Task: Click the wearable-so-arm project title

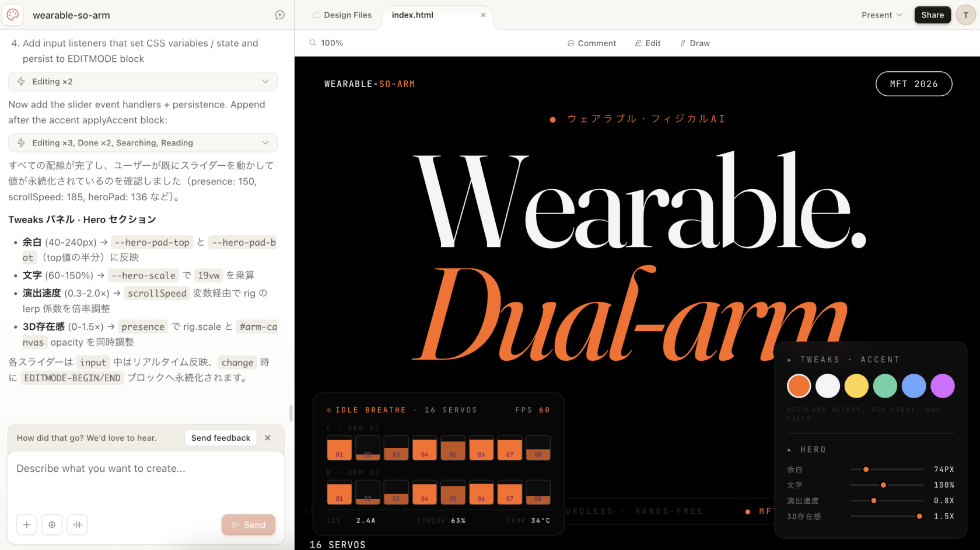Action: [x=71, y=15]
